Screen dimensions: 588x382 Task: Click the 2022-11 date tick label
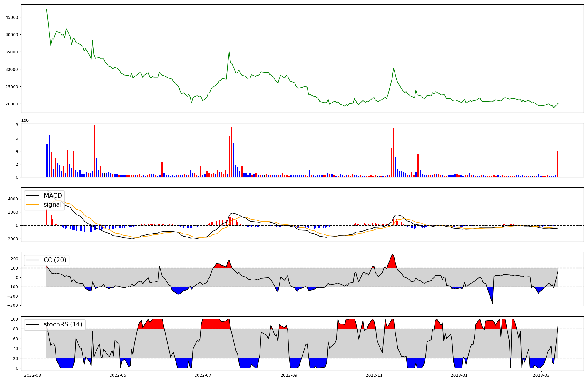point(374,375)
